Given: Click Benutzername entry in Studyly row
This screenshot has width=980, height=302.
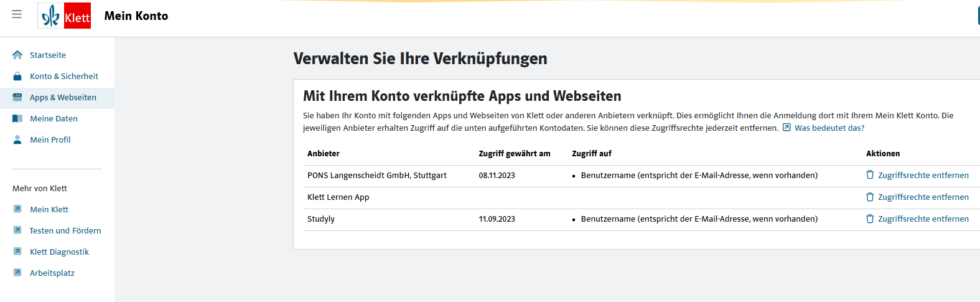Looking at the screenshot, I should pyautogui.click(x=699, y=219).
